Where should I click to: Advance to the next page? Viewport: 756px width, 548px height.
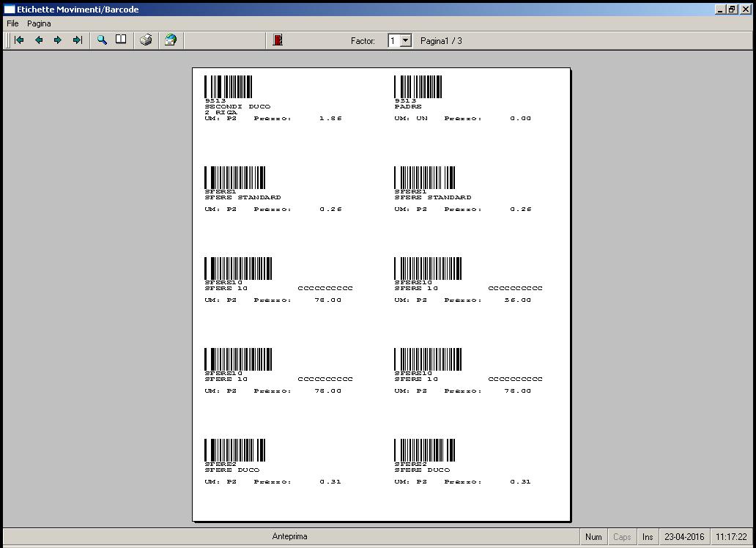[58, 40]
